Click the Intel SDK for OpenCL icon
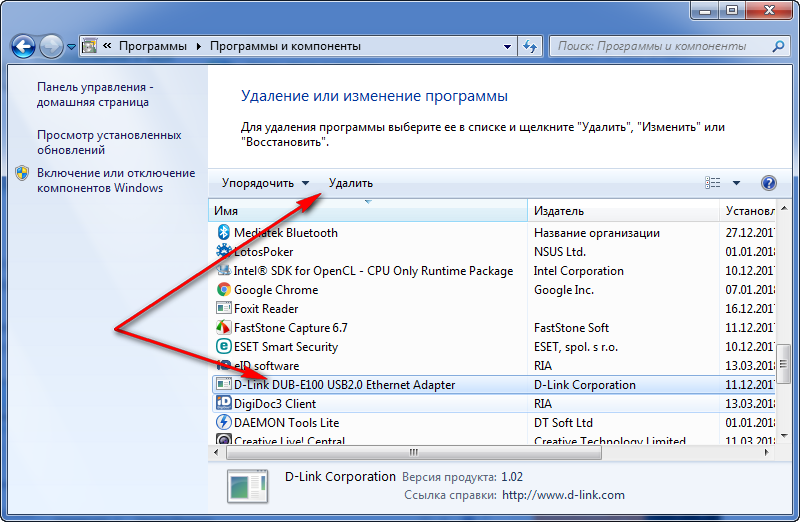 [x=223, y=270]
